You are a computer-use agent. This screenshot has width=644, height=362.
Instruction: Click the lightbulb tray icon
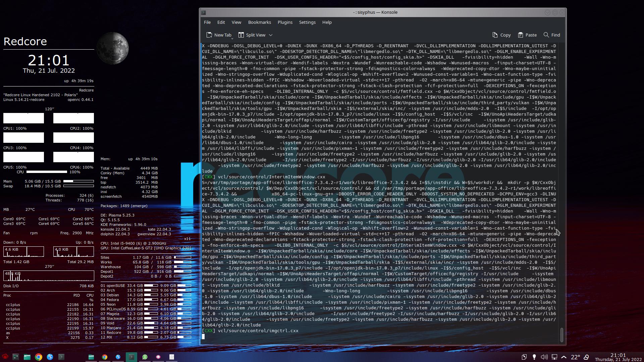[534, 357]
